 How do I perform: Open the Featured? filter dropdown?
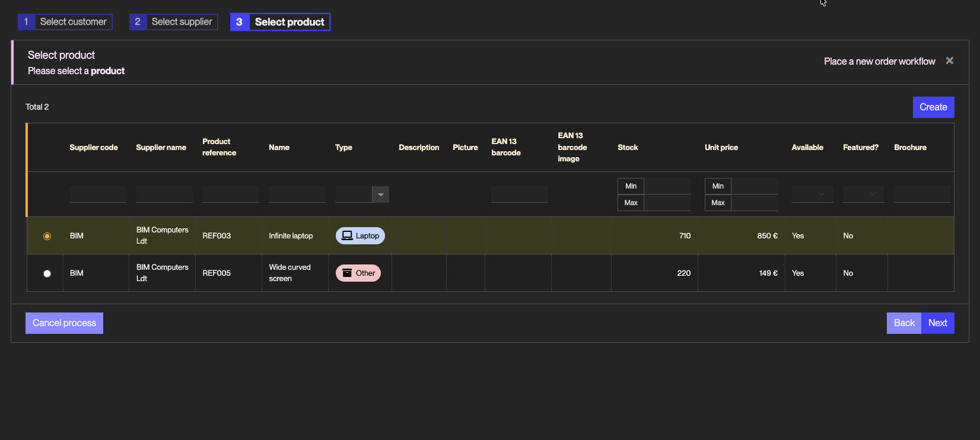click(x=864, y=195)
